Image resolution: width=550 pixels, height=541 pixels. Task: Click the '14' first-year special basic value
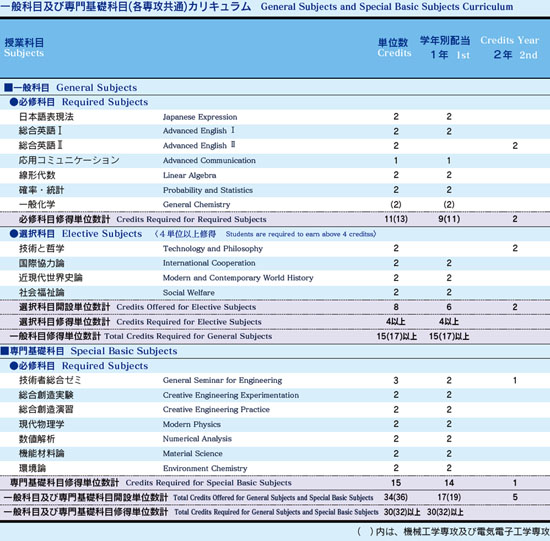pyautogui.click(x=449, y=483)
